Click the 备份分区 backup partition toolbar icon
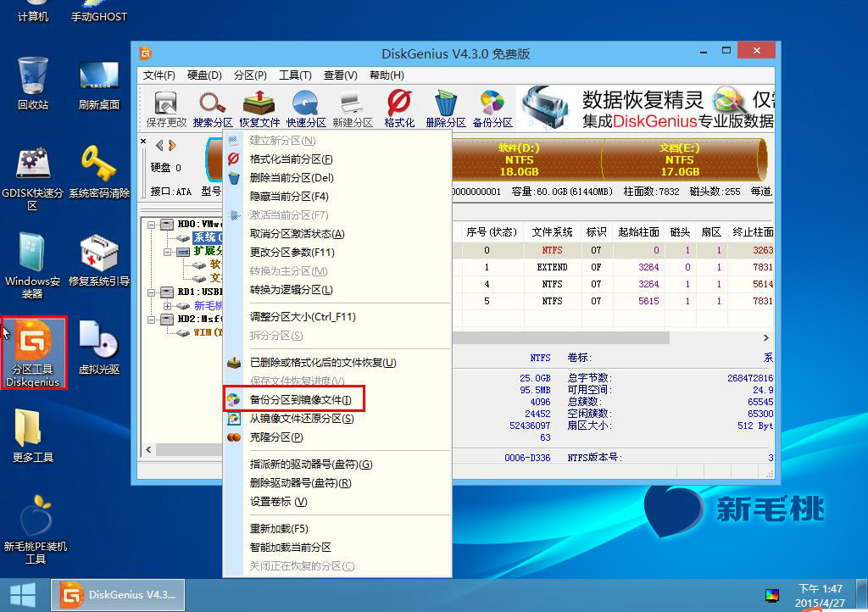This screenshot has height=612, width=868. coord(492,108)
